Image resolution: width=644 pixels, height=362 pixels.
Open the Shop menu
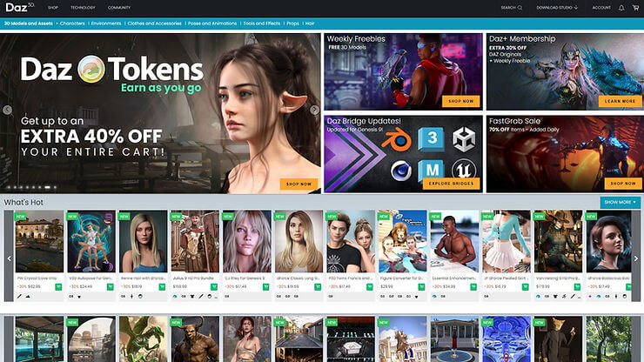pos(52,8)
